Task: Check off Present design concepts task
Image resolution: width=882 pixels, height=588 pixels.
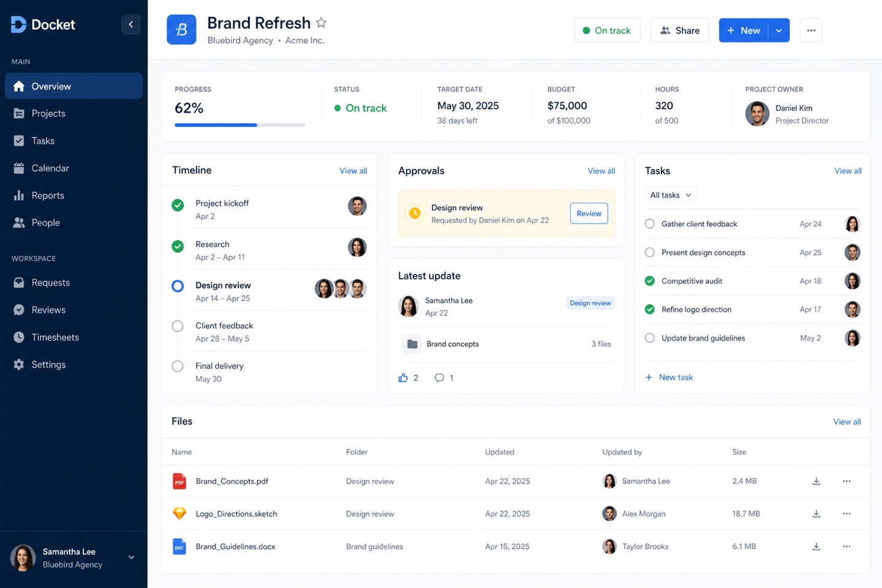Action: [x=650, y=252]
